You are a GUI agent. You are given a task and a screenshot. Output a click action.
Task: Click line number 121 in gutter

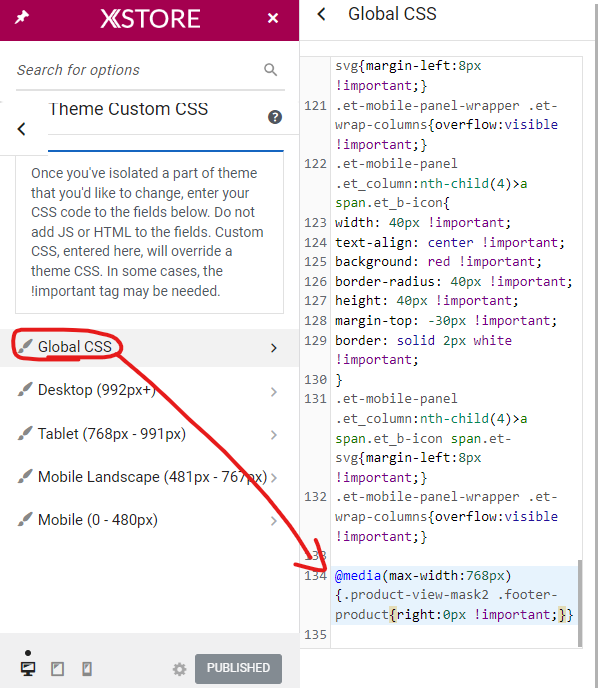(315, 106)
